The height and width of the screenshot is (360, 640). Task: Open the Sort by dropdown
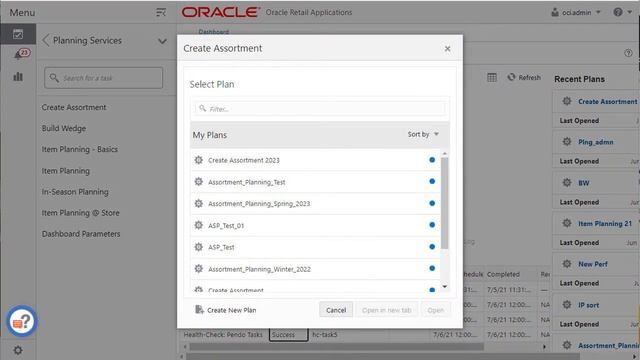tap(423, 134)
